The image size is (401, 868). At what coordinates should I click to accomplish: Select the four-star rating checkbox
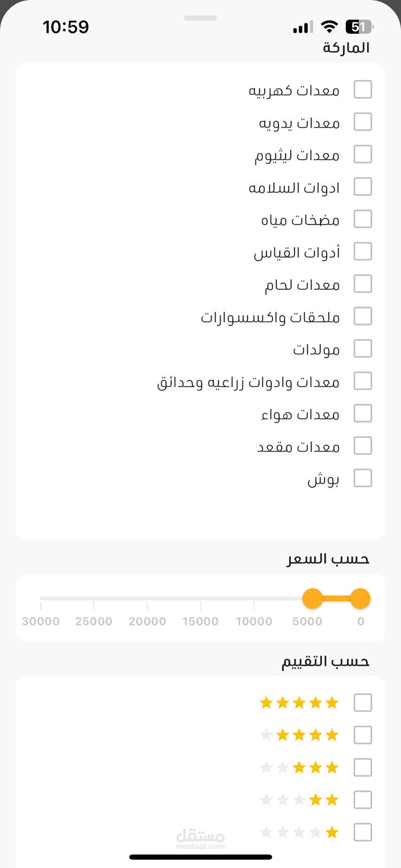[362, 735]
